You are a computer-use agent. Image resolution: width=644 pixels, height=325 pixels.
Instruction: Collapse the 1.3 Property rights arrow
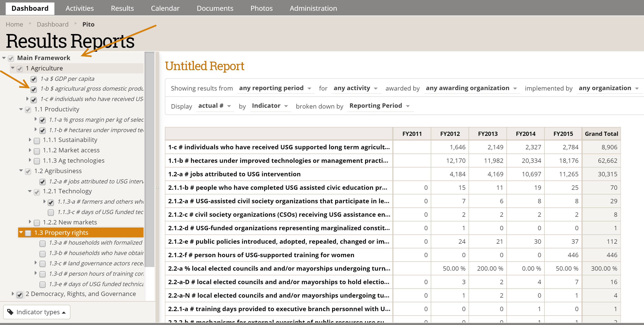pyautogui.click(x=21, y=232)
